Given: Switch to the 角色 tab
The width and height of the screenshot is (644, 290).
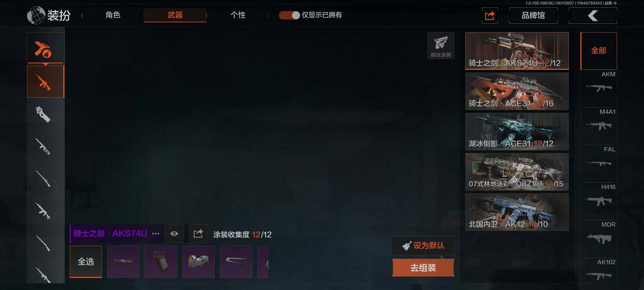Looking at the screenshot, I should point(113,15).
